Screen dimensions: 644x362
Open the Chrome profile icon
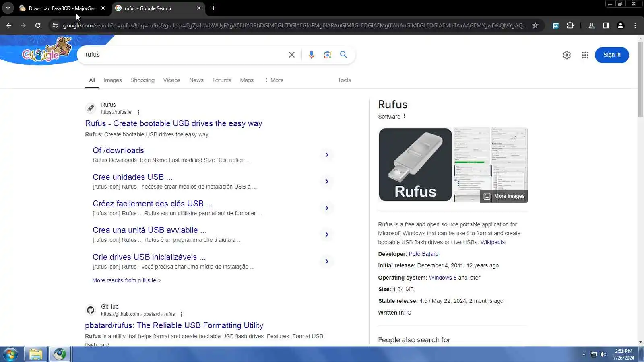(x=620, y=25)
